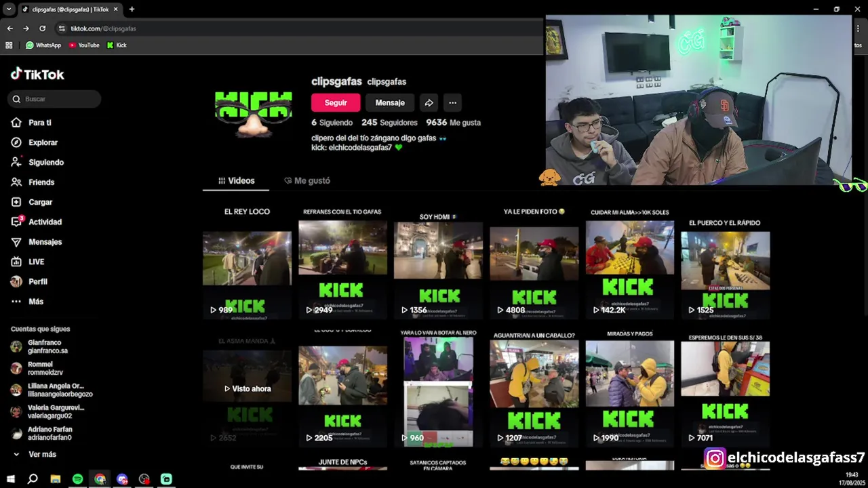Open Windows Start menu
868x488 pixels.
tap(11, 479)
